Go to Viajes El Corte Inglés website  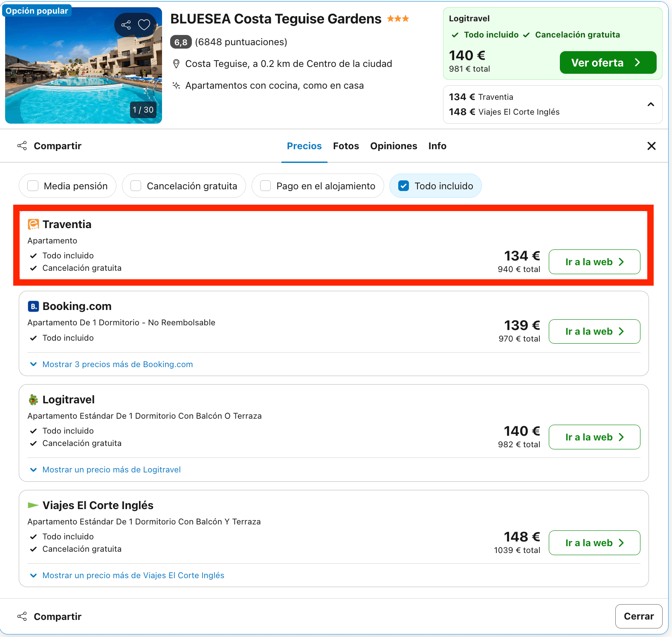594,543
